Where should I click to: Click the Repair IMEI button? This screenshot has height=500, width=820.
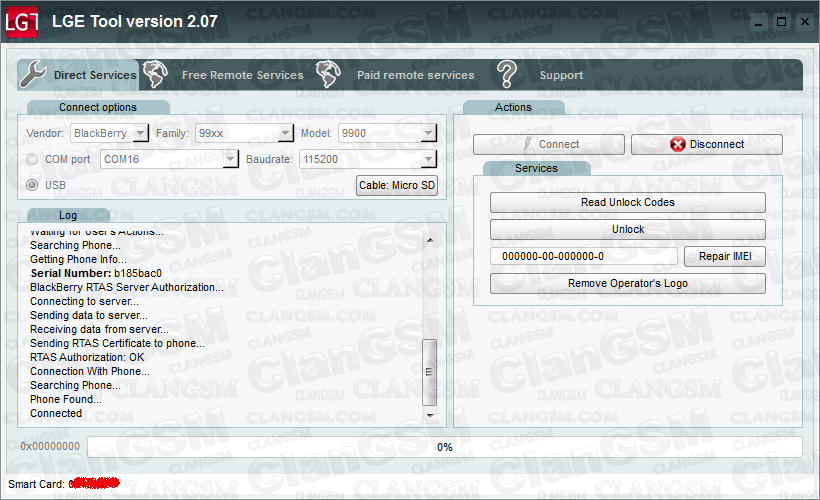click(x=725, y=256)
